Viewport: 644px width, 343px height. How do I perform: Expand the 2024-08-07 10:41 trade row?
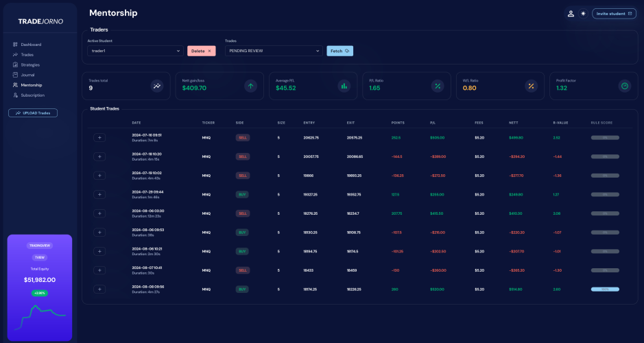[99, 270]
